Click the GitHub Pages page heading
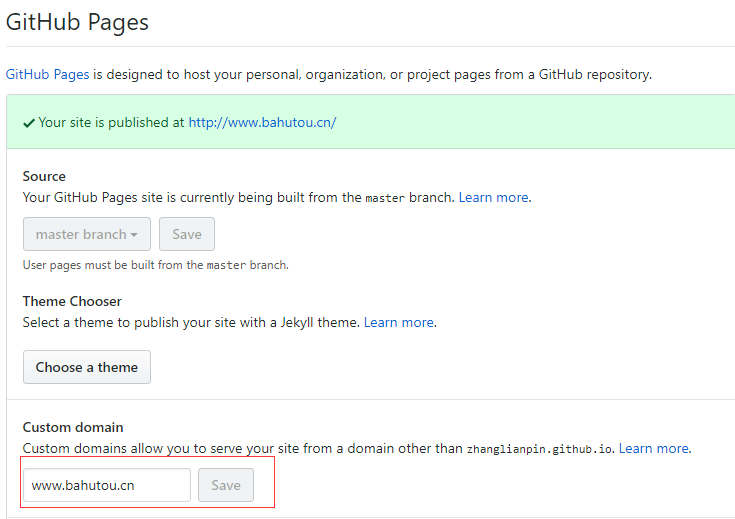The image size is (735, 519). click(77, 22)
